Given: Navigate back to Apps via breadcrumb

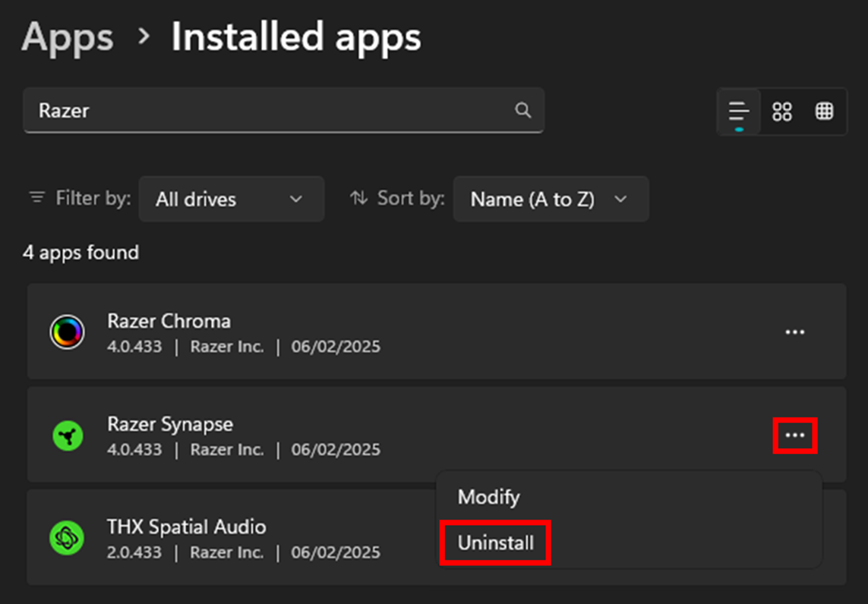Looking at the screenshot, I should (67, 37).
